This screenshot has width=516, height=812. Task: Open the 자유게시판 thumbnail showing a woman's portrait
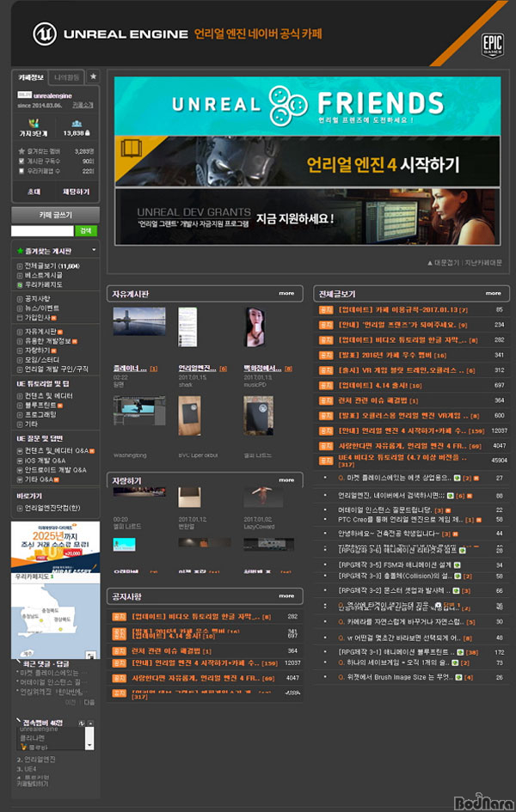click(255, 327)
